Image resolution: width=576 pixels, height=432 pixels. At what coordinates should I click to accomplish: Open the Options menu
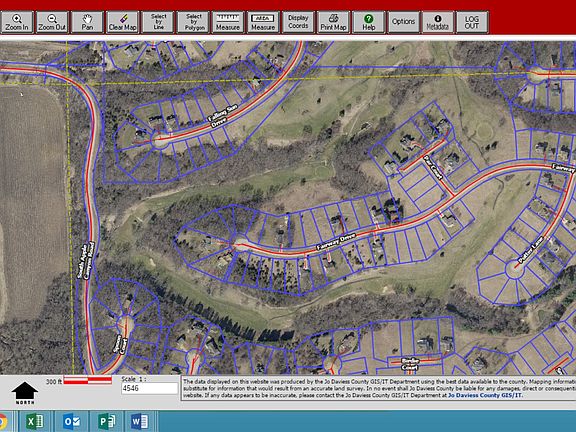click(x=403, y=22)
